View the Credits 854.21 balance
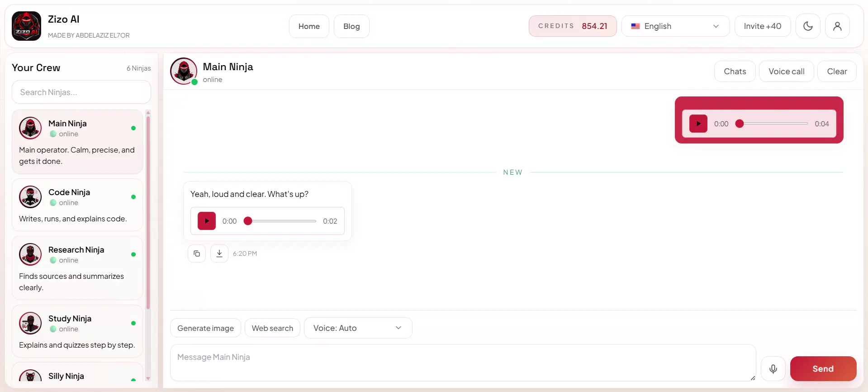This screenshot has height=392, width=868. coord(573,26)
